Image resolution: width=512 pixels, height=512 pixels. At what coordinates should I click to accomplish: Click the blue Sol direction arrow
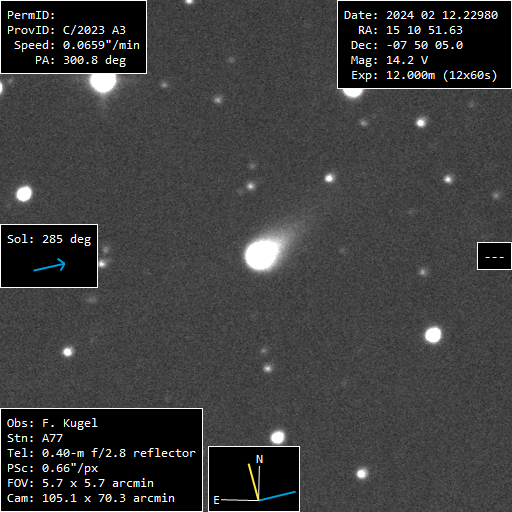[x=50, y=265]
